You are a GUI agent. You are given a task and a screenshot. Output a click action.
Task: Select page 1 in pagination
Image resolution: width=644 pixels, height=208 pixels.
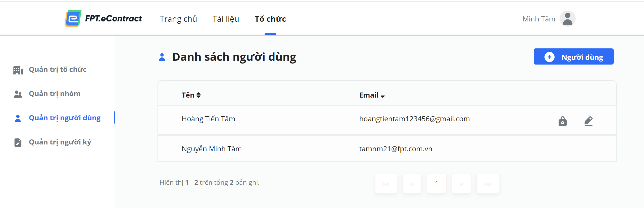tap(437, 184)
